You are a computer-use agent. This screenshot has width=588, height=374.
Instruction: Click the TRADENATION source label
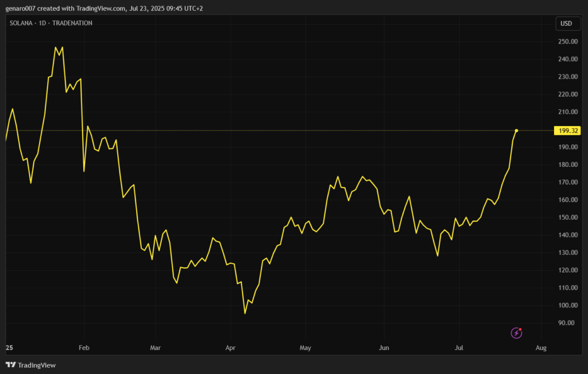coord(73,23)
